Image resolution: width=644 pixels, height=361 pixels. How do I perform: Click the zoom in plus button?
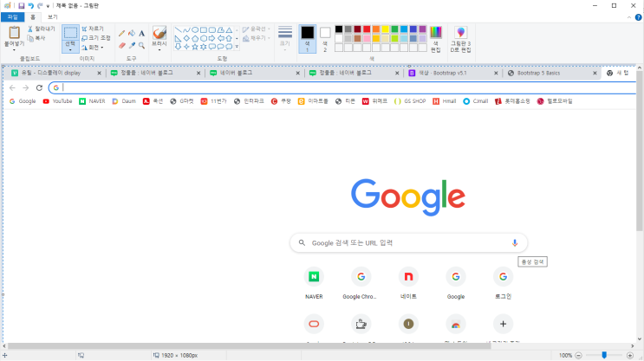coord(630,355)
